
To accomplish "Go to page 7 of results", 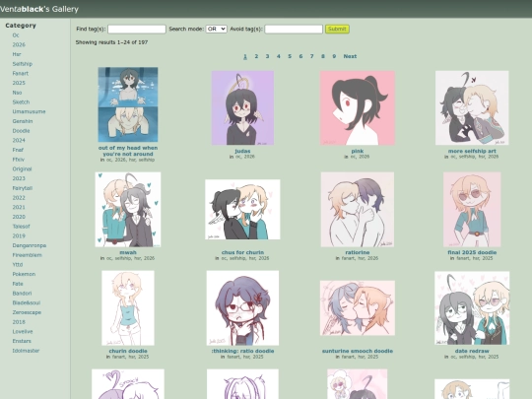I will coord(311,56).
